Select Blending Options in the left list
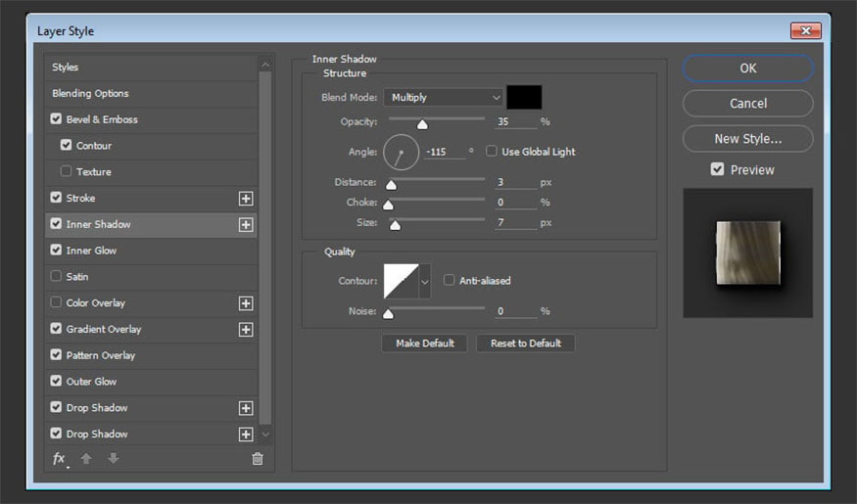Image resolution: width=857 pixels, height=504 pixels. 91,94
